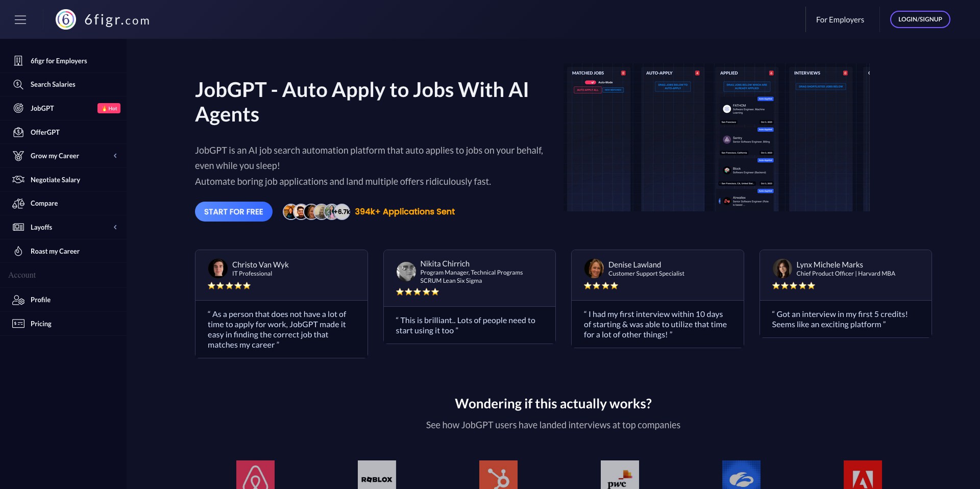Click the 'Christo Van Wyk' name

tap(260, 264)
